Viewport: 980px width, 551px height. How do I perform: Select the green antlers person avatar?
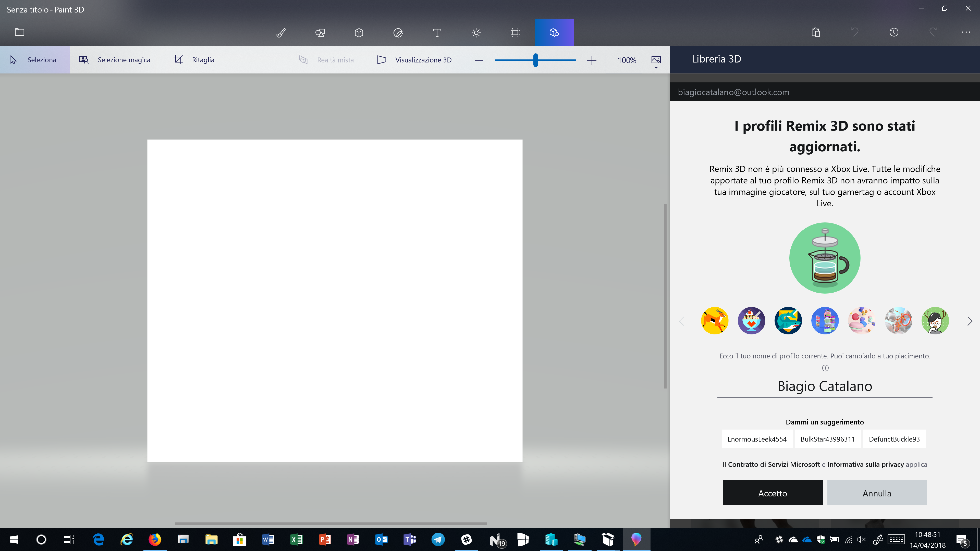pos(935,321)
